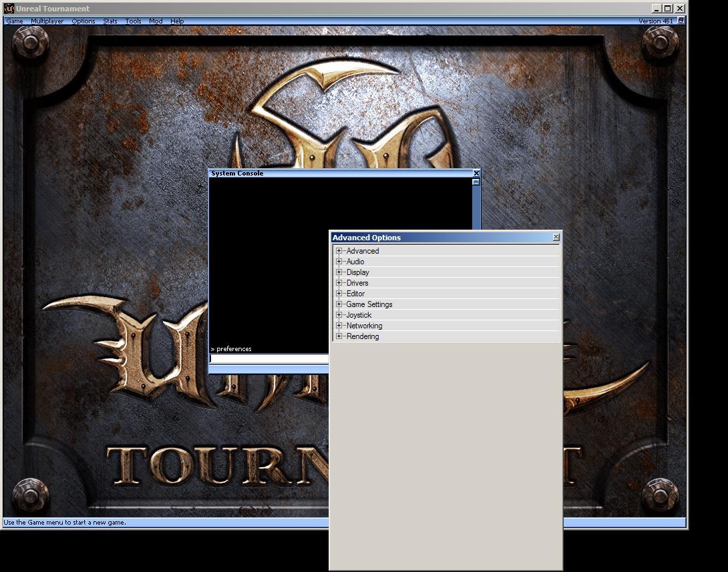Close the Advanced Options window
728x572 pixels.
[x=556, y=237]
